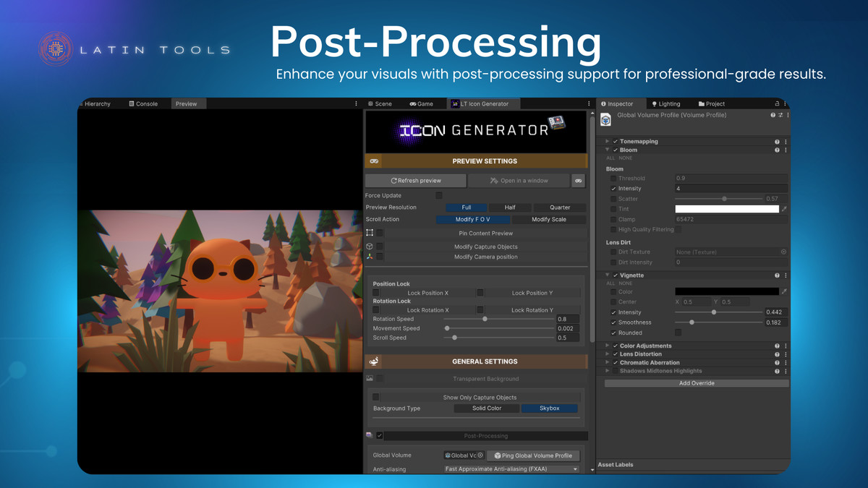
Task: Open Vignette override options menu
Action: 786,275
